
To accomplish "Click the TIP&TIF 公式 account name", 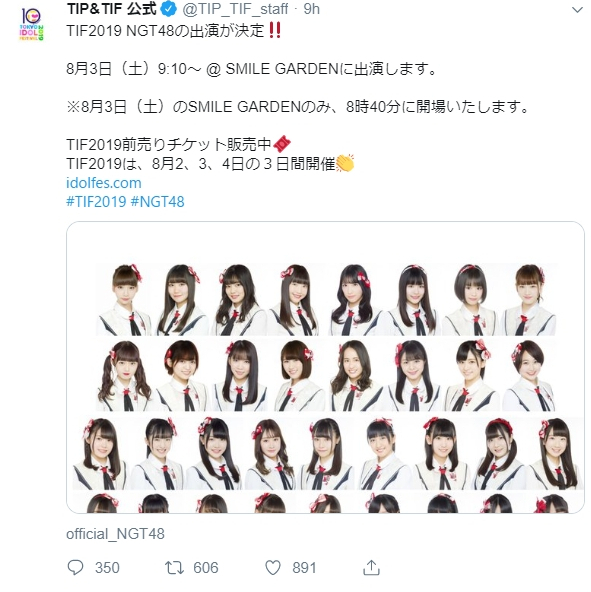I will 111,9.
